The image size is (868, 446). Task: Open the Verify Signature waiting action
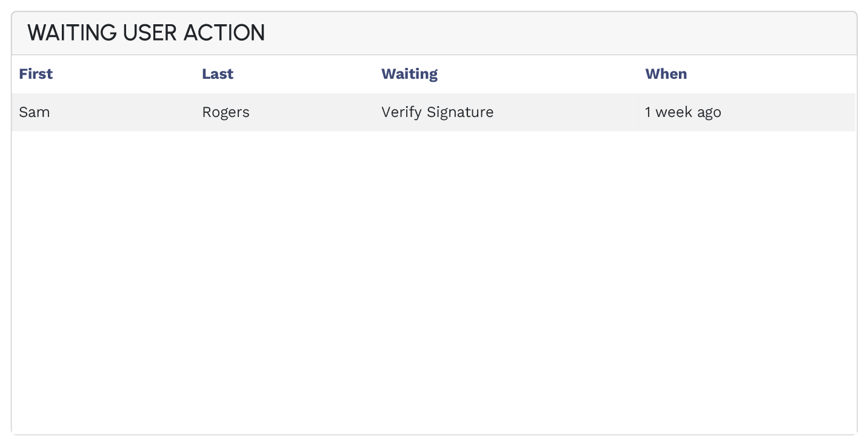point(437,112)
